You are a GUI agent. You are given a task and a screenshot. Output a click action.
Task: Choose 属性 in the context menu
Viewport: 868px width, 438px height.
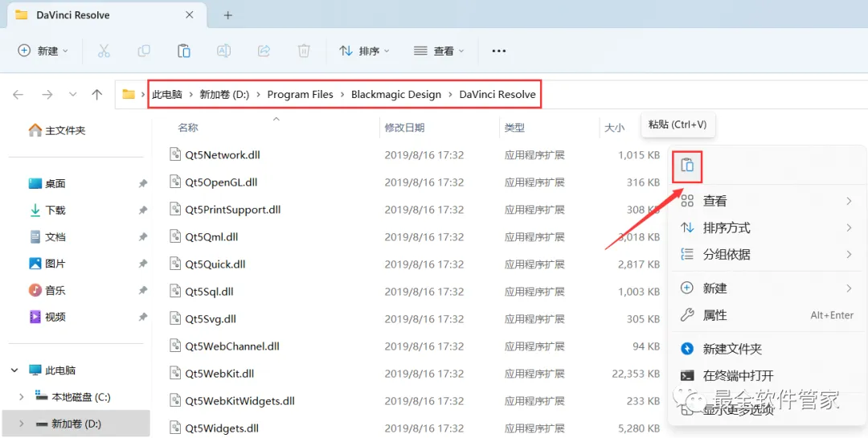click(768, 316)
